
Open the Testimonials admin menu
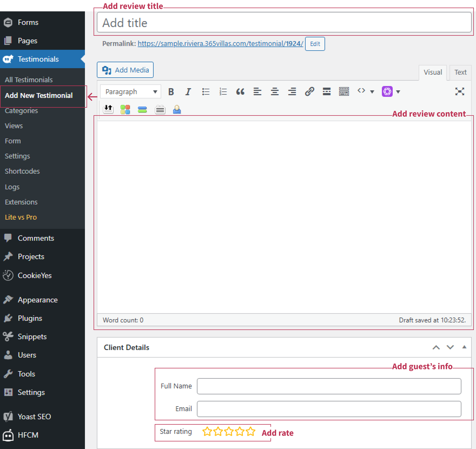(x=42, y=59)
